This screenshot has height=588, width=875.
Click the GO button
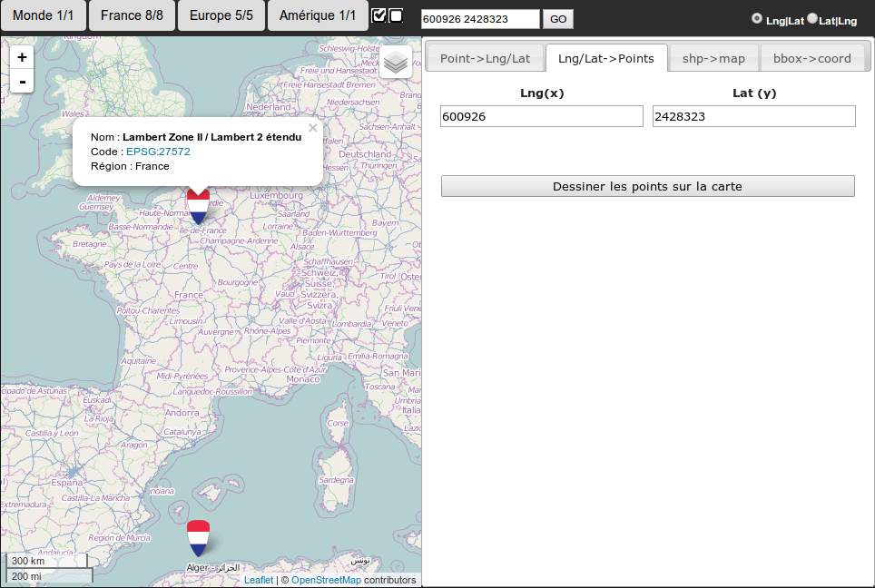coord(558,19)
